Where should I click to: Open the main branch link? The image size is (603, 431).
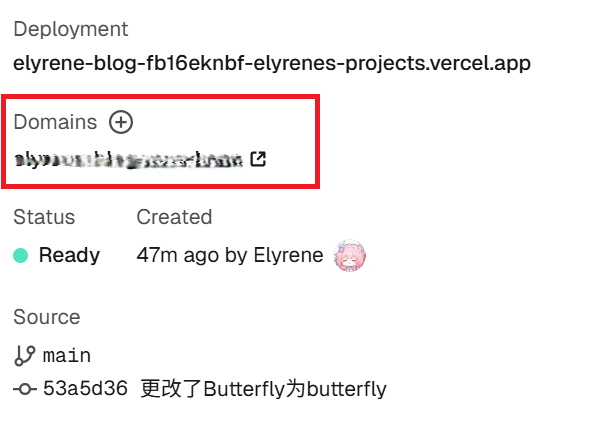(67, 356)
